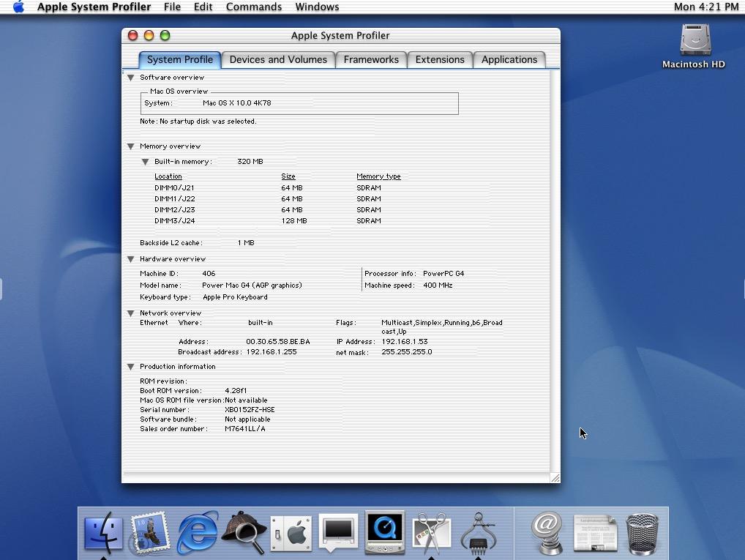Switch to the Applications tab
Viewport: 745px width, 560px height.
coord(509,60)
